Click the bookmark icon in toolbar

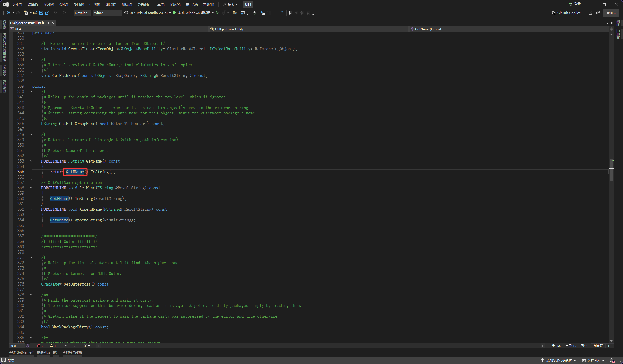pyautogui.click(x=291, y=13)
